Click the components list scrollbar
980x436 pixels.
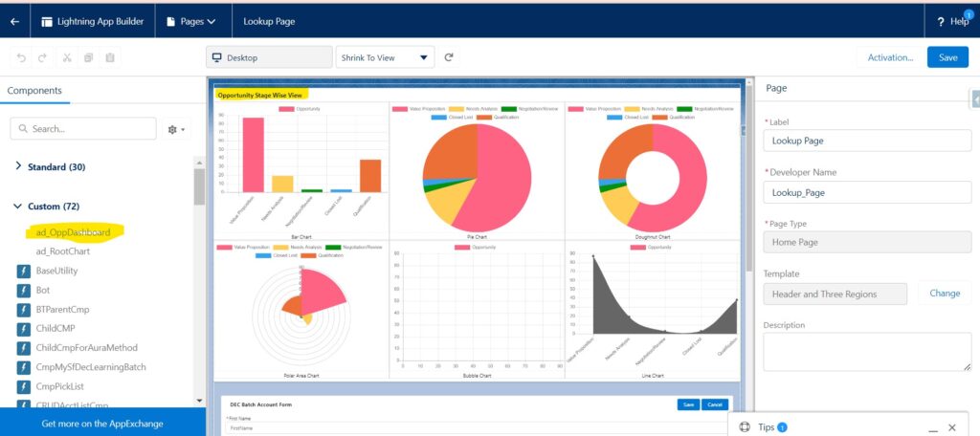click(199, 186)
